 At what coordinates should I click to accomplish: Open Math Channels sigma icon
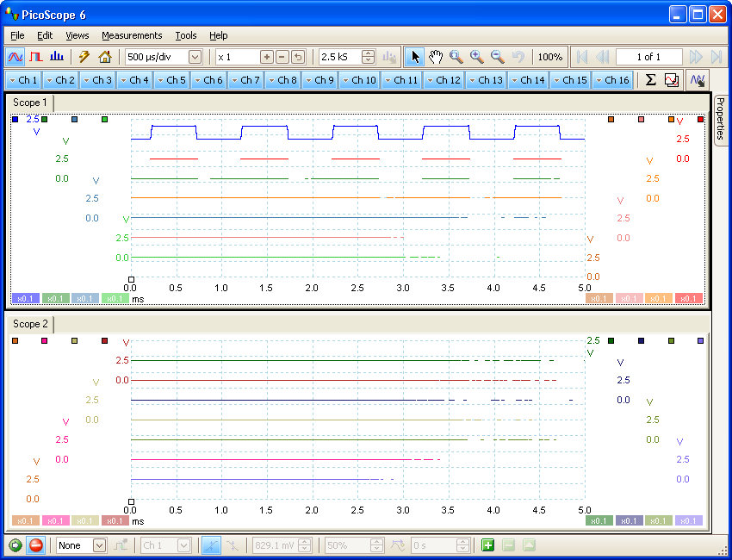pos(650,80)
